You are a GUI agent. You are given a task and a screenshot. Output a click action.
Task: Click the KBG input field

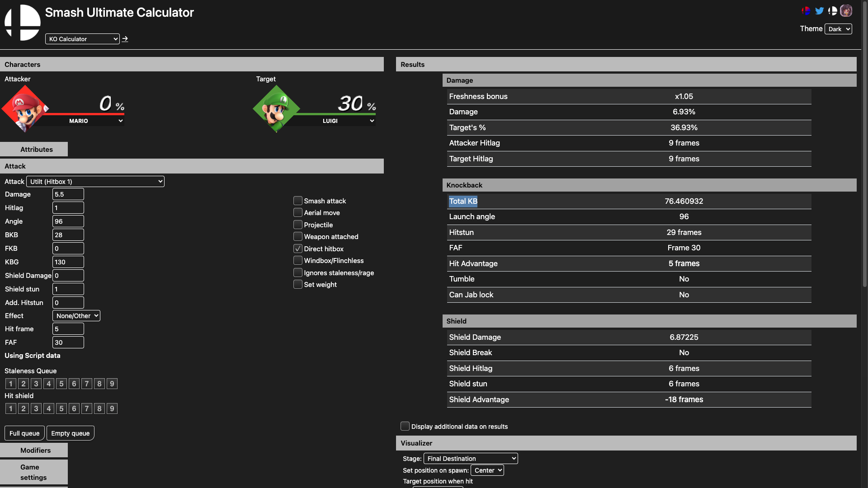click(68, 262)
